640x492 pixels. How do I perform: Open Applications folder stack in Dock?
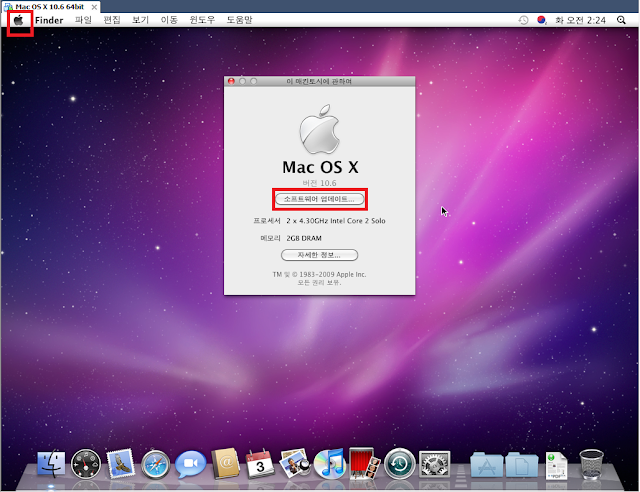(487, 464)
